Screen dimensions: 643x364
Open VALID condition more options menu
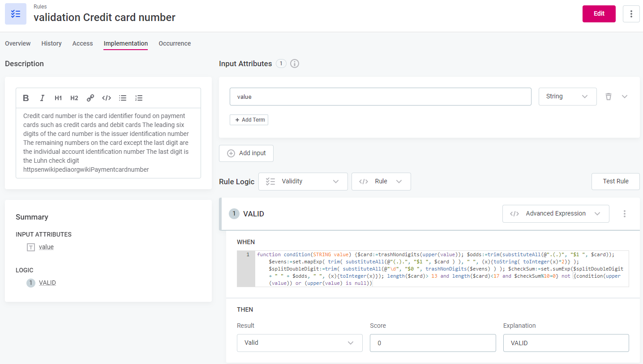pyautogui.click(x=625, y=214)
